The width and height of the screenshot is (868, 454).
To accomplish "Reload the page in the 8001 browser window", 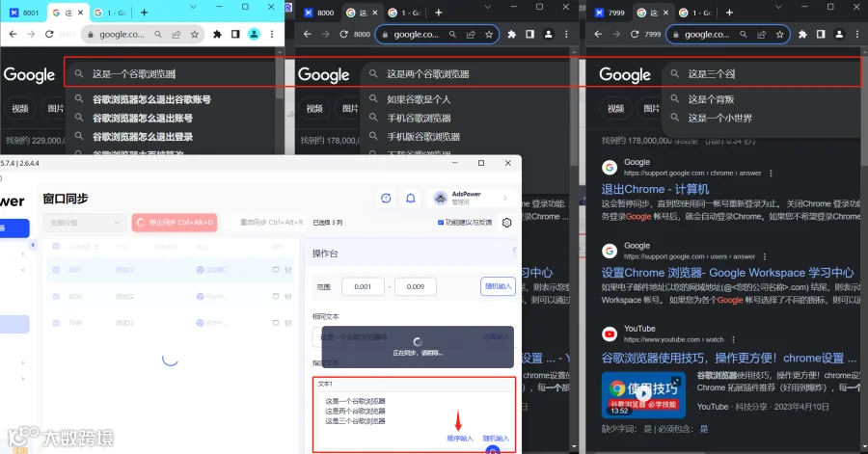I will (x=49, y=35).
